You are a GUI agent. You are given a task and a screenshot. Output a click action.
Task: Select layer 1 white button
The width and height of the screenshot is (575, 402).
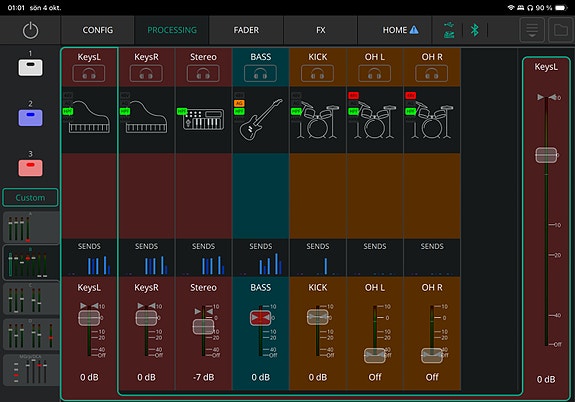pos(30,68)
